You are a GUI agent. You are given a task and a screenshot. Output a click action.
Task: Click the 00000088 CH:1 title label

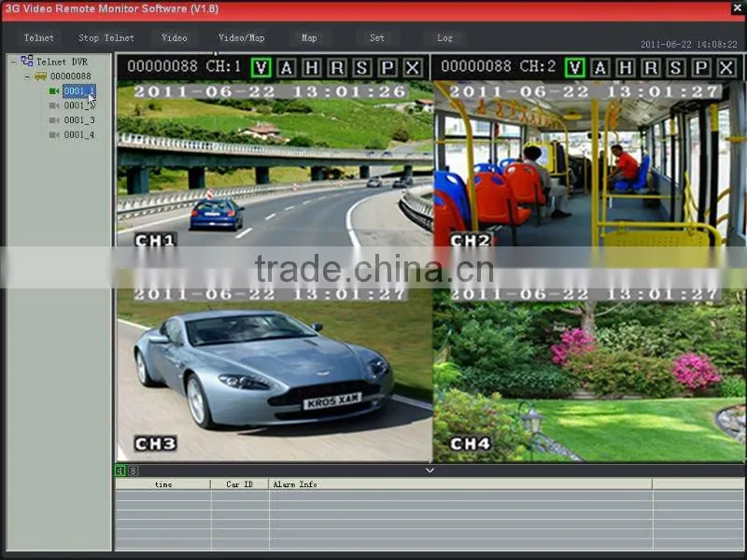(x=184, y=66)
